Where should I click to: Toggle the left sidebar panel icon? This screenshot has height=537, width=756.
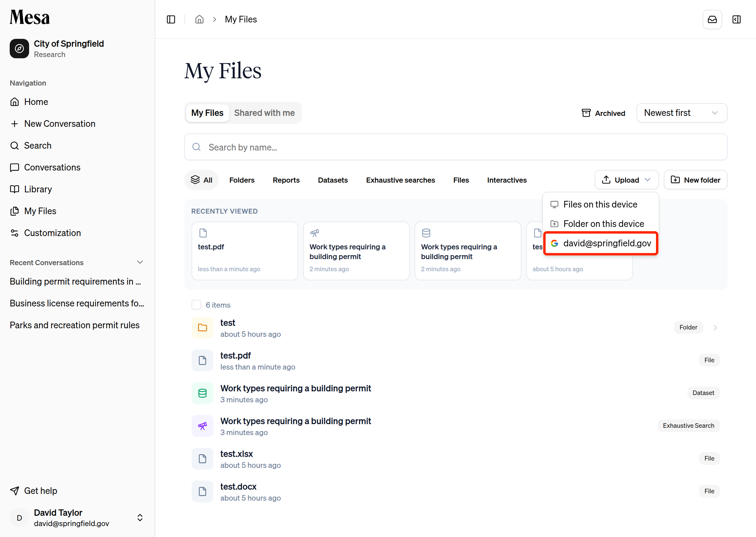171,19
